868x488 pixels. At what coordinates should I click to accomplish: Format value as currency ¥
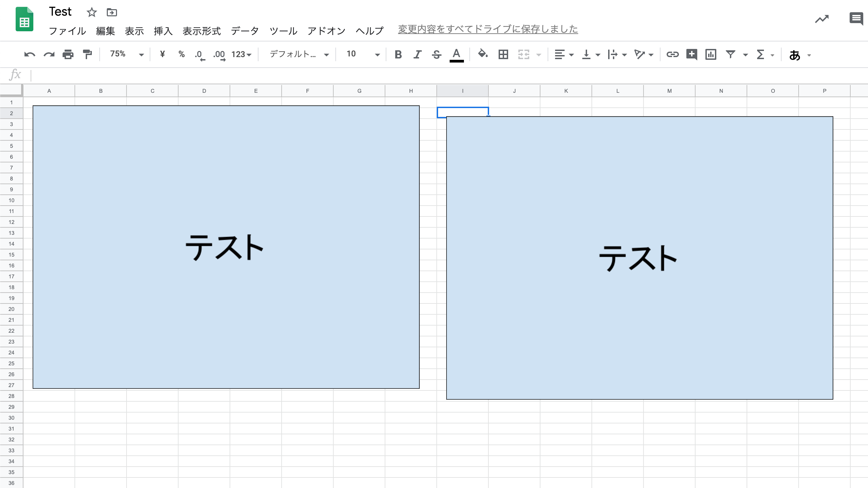tap(162, 54)
